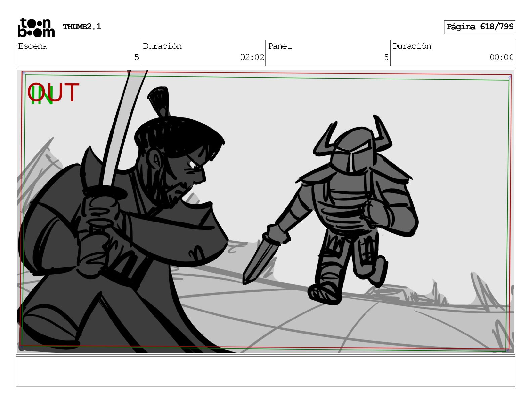532x411 pixels.
Task: Click the storyboard panel drawing thumbnail
Action: [265, 211]
